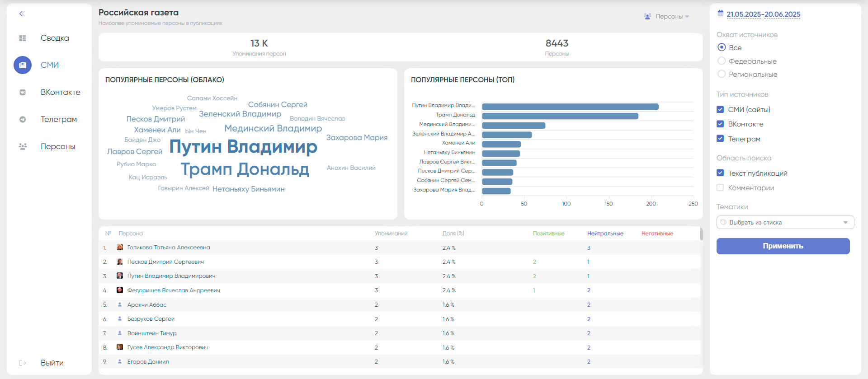Select the Федеральные radio button
Screen dimensions: 868x379
tap(722, 61)
